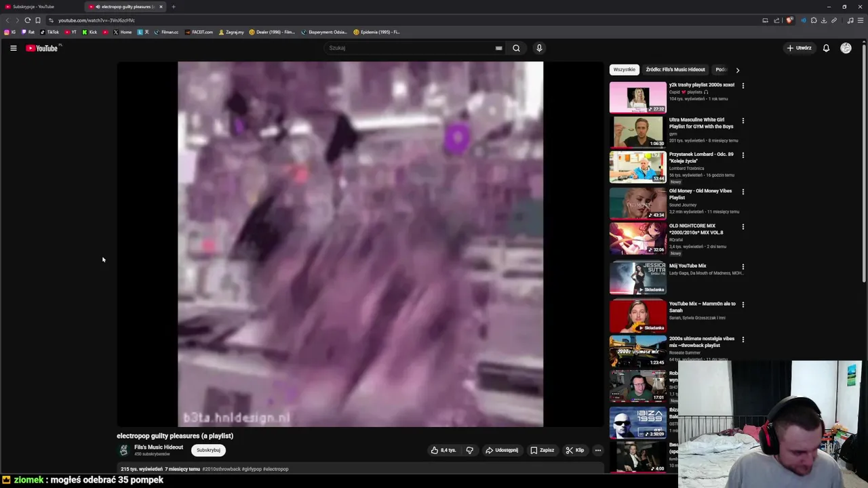Open Fils's Music Hideout channel name
868x488 pixels.
pyautogui.click(x=159, y=447)
